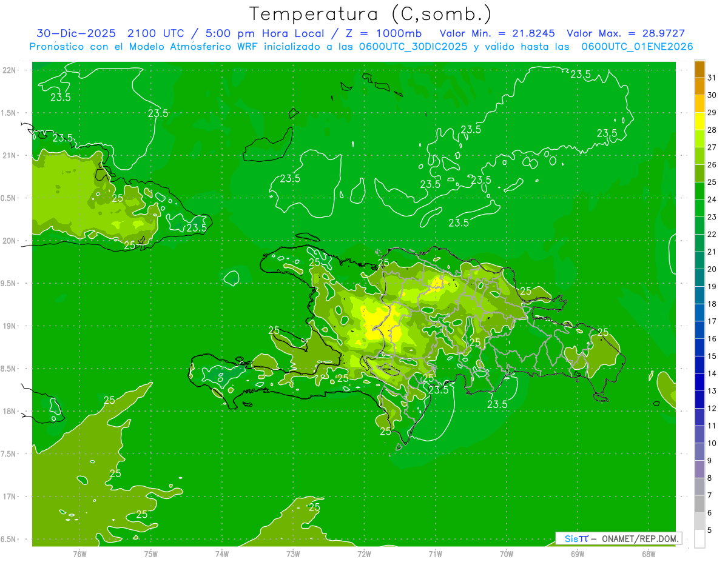Click the "21N" latitude axis label
This screenshot has height=562, width=728.
pos(8,156)
